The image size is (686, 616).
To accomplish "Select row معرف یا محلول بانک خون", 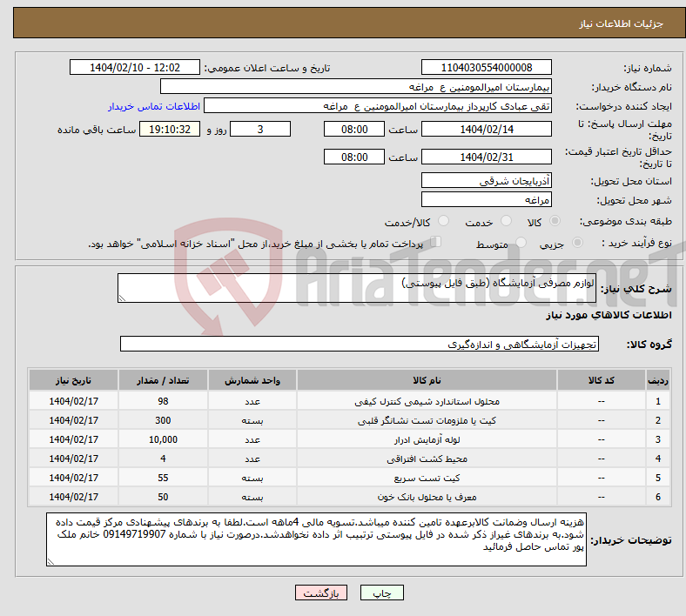I will tap(350, 497).
